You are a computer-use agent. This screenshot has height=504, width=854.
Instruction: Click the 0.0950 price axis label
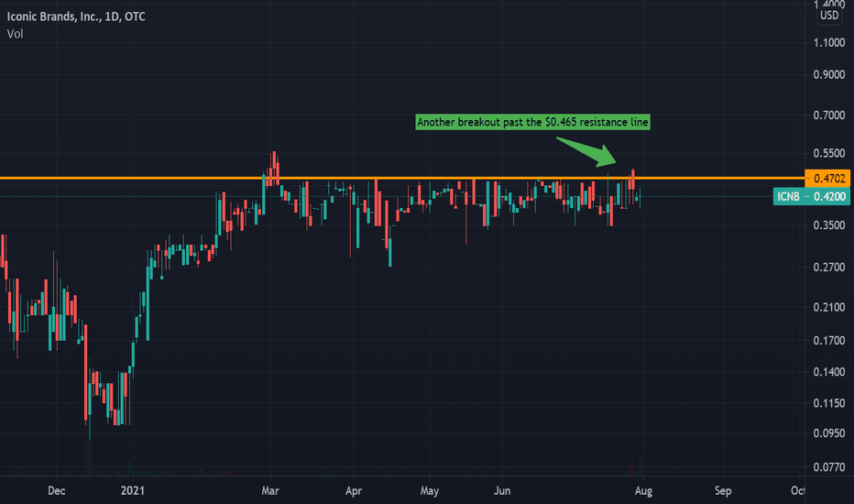(829, 433)
